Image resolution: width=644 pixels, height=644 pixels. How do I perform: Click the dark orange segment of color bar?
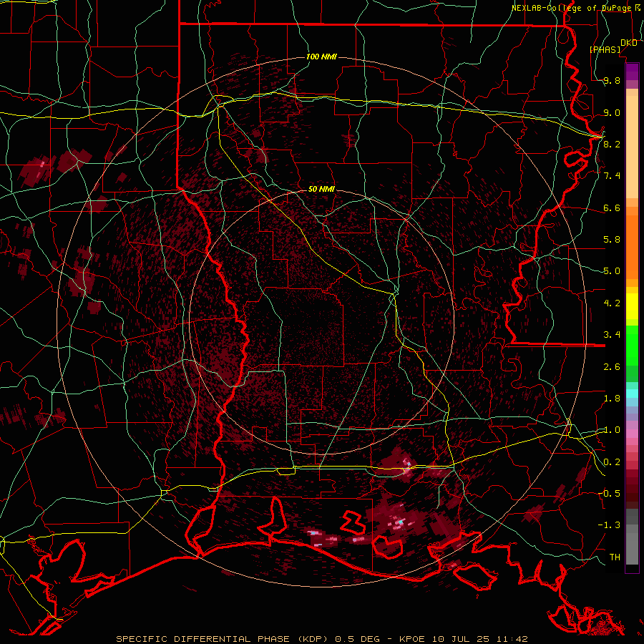point(632,247)
